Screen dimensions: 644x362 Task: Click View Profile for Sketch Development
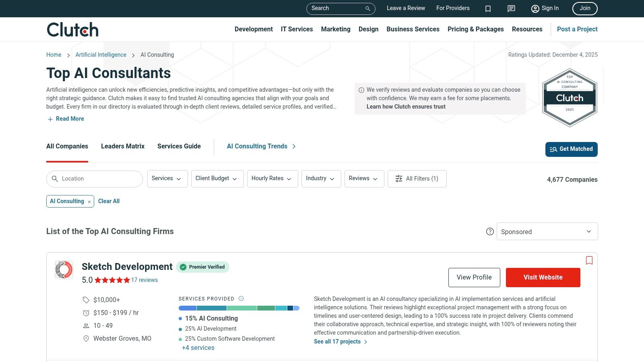point(474,278)
